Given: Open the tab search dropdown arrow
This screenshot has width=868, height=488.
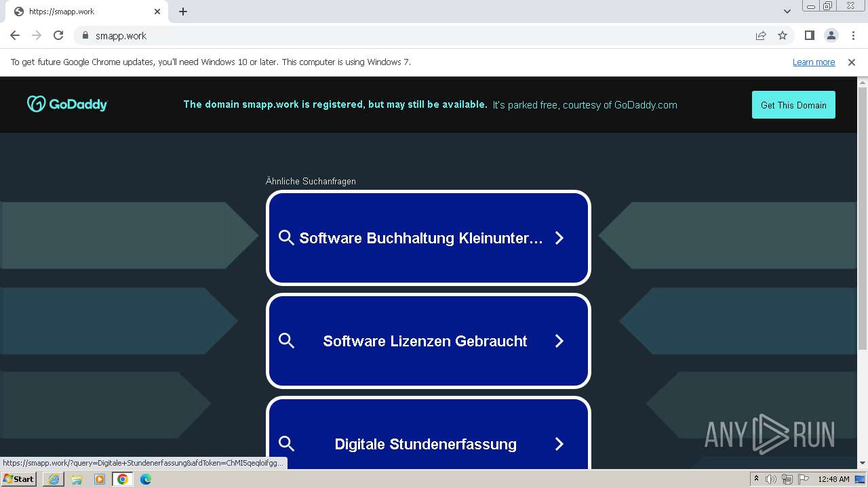Looking at the screenshot, I should pos(787,12).
